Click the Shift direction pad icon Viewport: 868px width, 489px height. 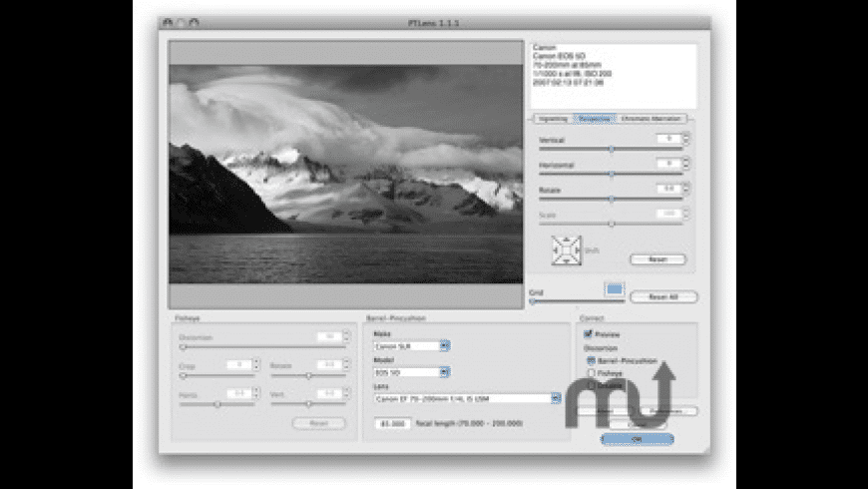click(567, 250)
